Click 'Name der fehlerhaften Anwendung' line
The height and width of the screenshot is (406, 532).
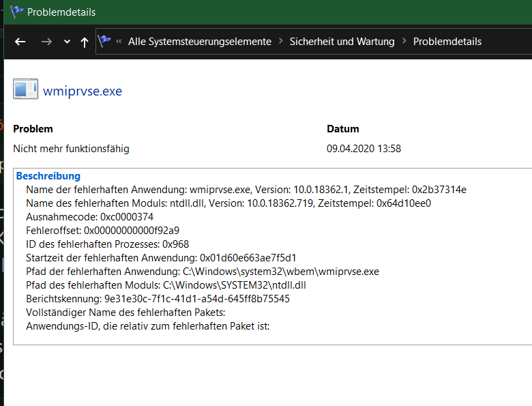coord(246,190)
